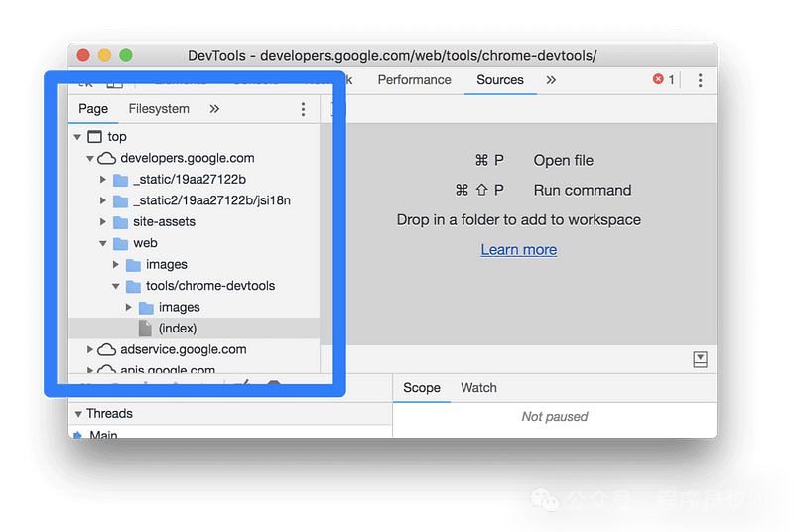The width and height of the screenshot is (794, 532).
Task: Open the navigator pane three-dot menu
Action: pyautogui.click(x=303, y=109)
